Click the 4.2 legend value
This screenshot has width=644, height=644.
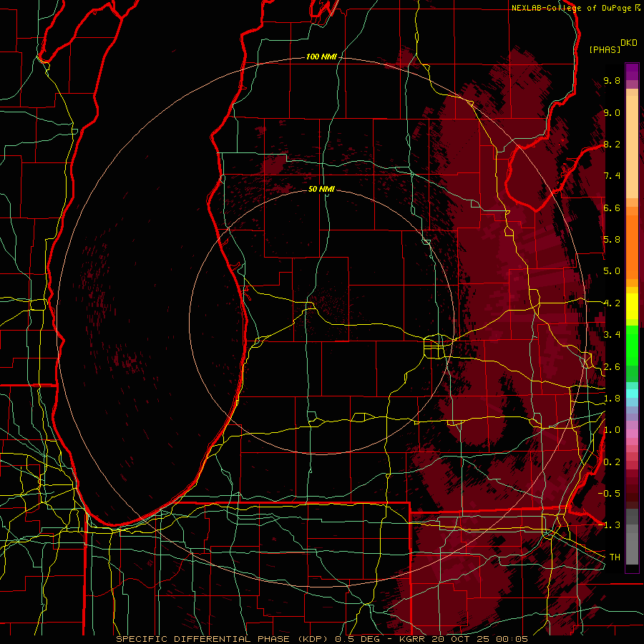click(612, 303)
